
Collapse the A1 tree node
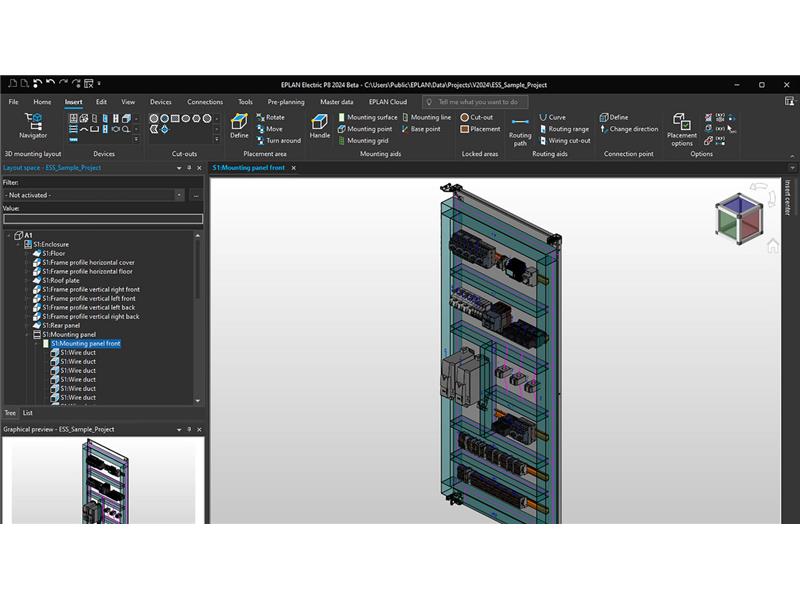point(9,235)
